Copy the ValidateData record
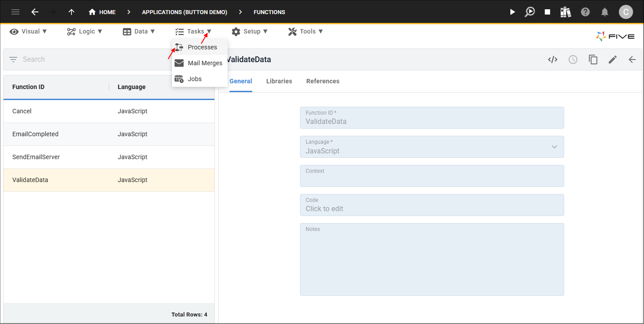The height and width of the screenshot is (324, 644). [593, 60]
